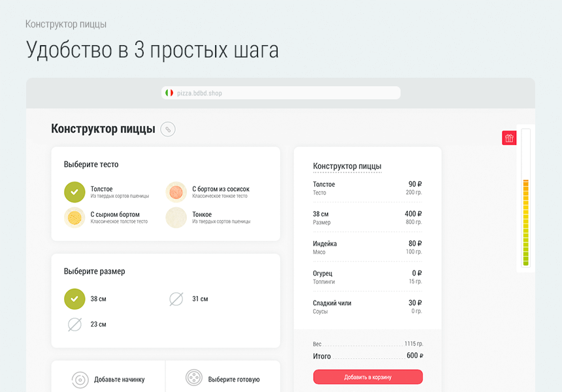Click the cheese crust dough thumbnail icon
Screen dimensions: 562x392
tap(75, 217)
